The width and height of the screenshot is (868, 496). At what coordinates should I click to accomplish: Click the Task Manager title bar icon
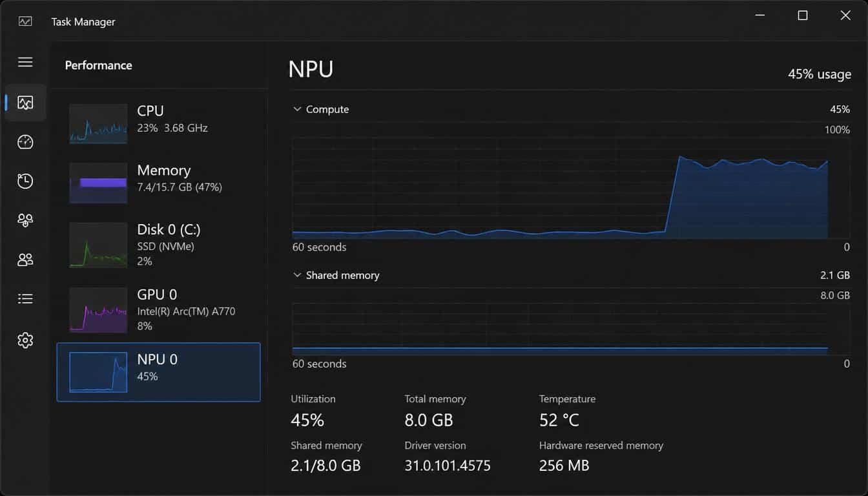(x=25, y=21)
